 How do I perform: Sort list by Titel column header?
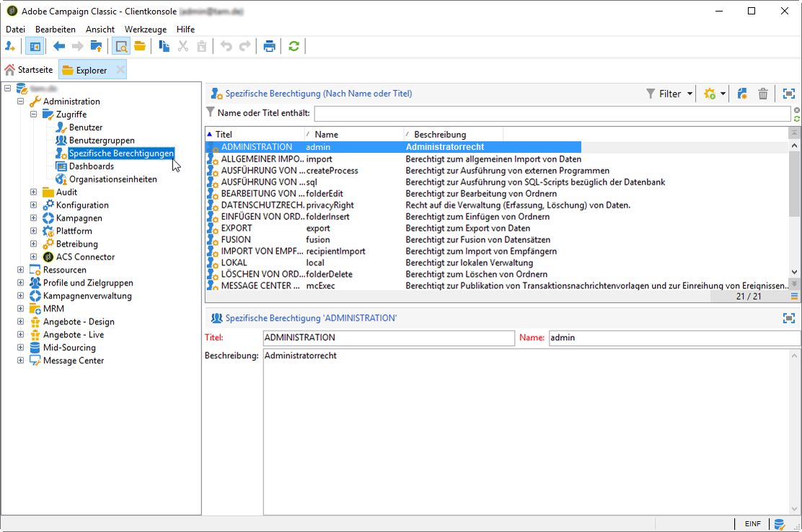click(255, 134)
